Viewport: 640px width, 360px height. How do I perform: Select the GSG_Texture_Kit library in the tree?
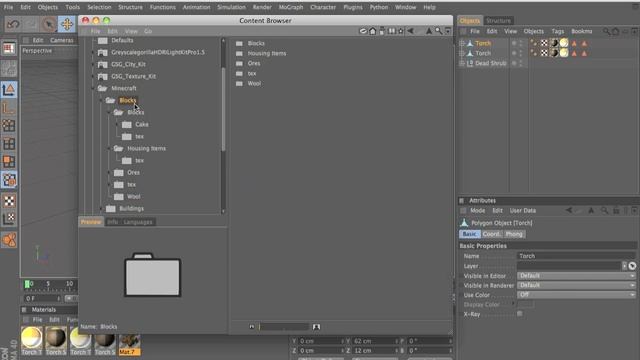pyautogui.click(x=127, y=76)
